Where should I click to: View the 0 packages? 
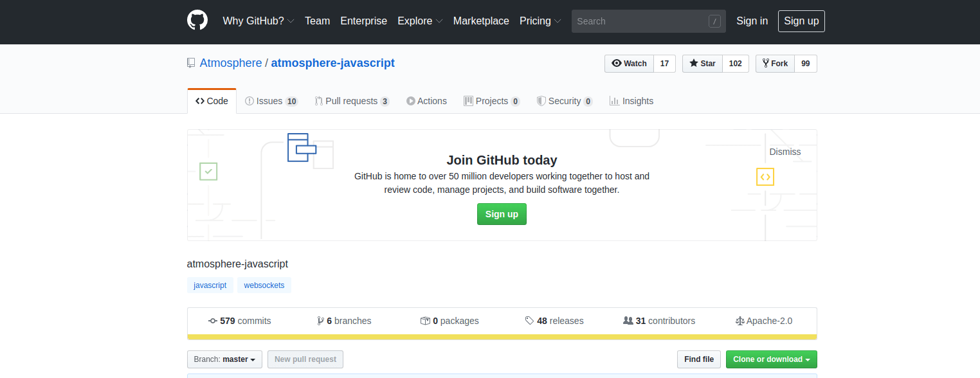449,321
